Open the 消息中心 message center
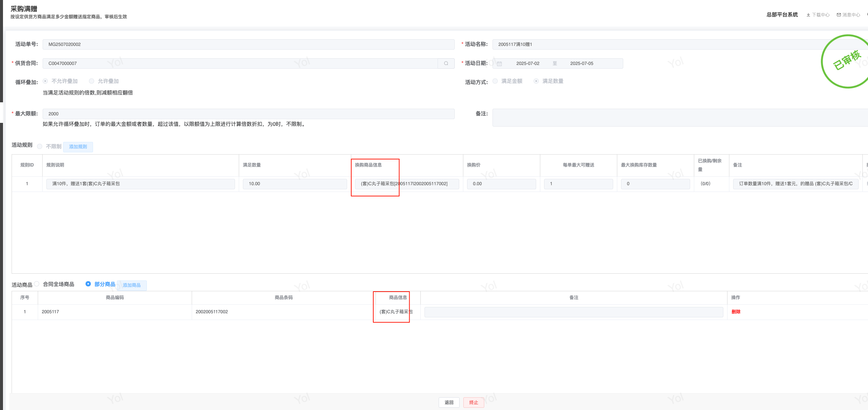The height and width of the screenshot is (410, 868). point(848,15)
